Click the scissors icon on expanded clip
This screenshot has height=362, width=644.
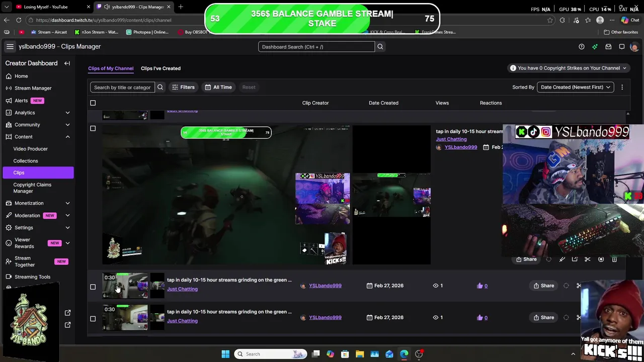pos(587,259)
